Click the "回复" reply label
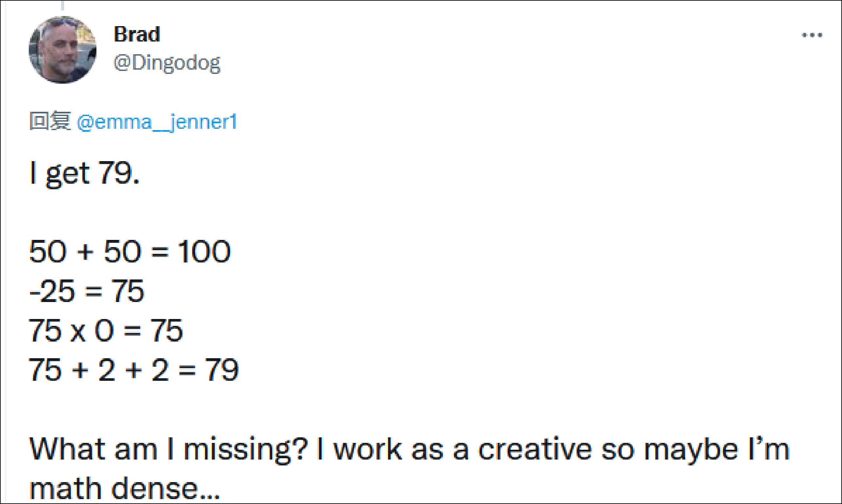Viewport: 842px width, 504px height. coord(50,121)
